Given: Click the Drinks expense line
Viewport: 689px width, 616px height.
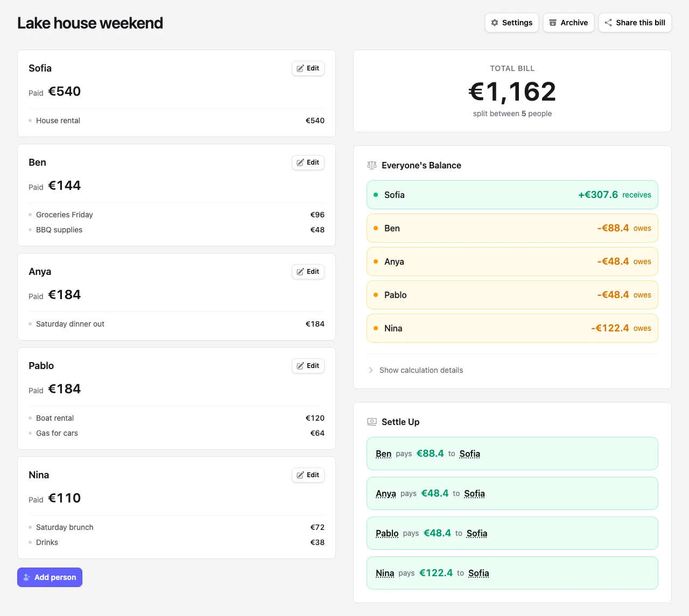Looking at the screenshot, I should click(x=177, y=542).
